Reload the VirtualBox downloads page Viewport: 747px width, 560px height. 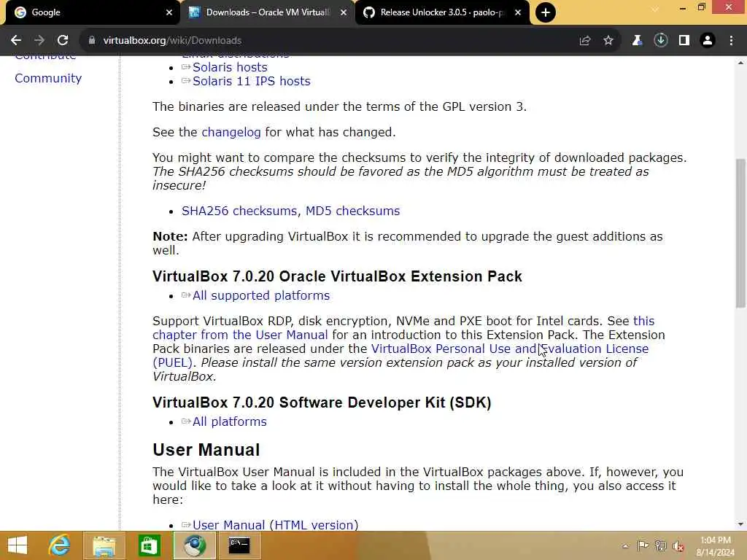point(63,41)
